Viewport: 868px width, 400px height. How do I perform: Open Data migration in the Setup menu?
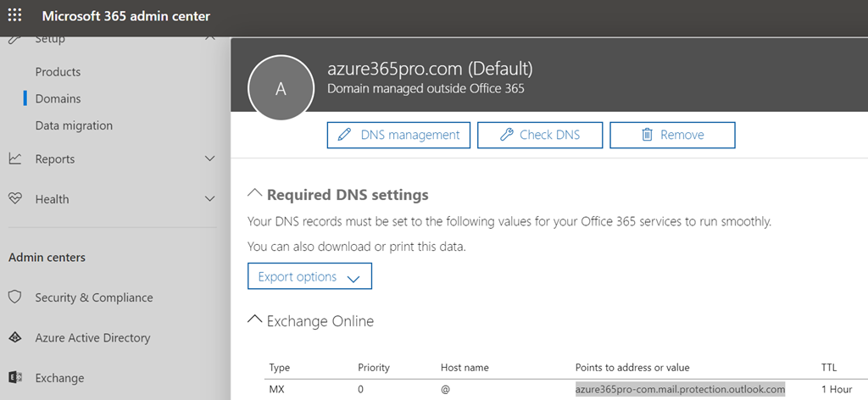(74, 125)
